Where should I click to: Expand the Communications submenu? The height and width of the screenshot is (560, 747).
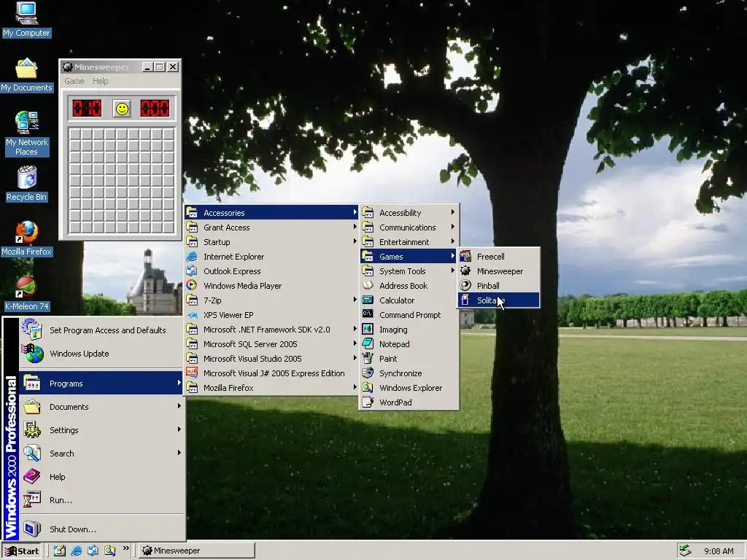click(409, 227)
